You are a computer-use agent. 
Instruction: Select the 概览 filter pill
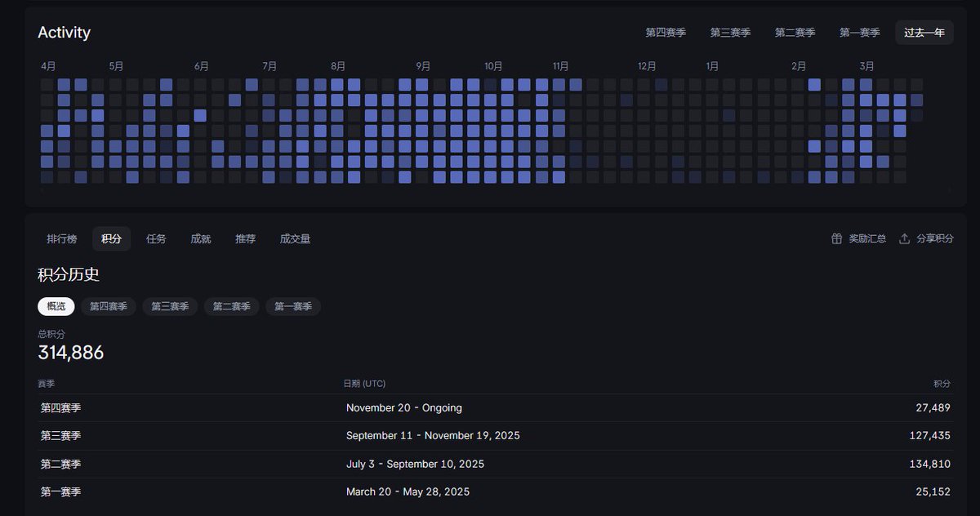point(56,306)
